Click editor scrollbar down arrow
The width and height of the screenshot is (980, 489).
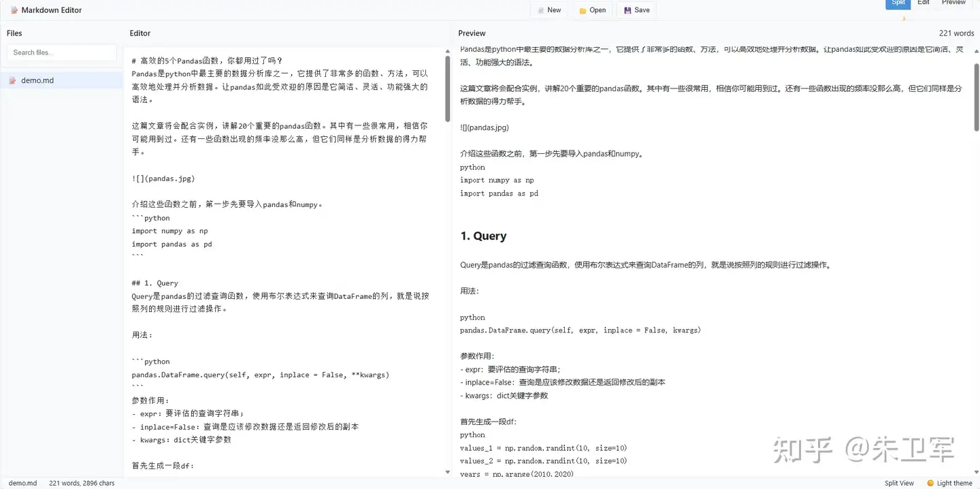(447, 472)
